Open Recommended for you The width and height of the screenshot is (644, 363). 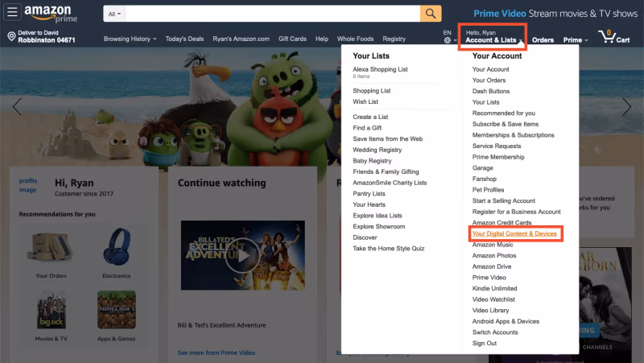click(504, 113)
